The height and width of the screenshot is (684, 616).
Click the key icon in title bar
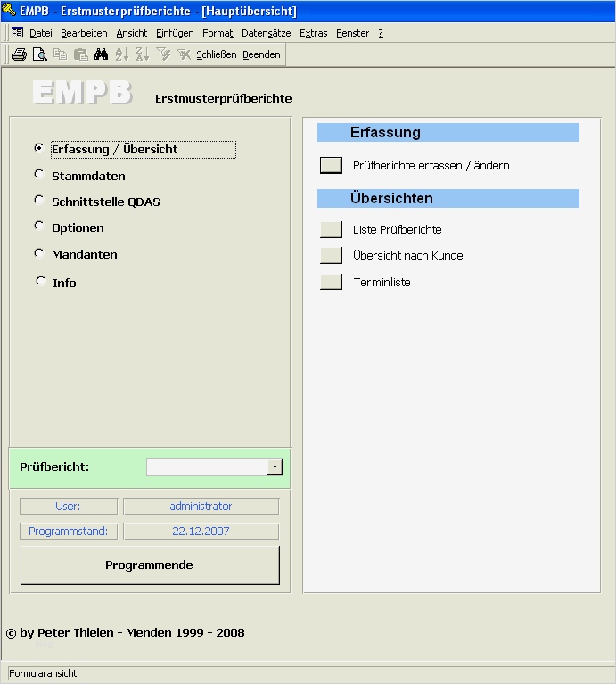coord(9,9)
